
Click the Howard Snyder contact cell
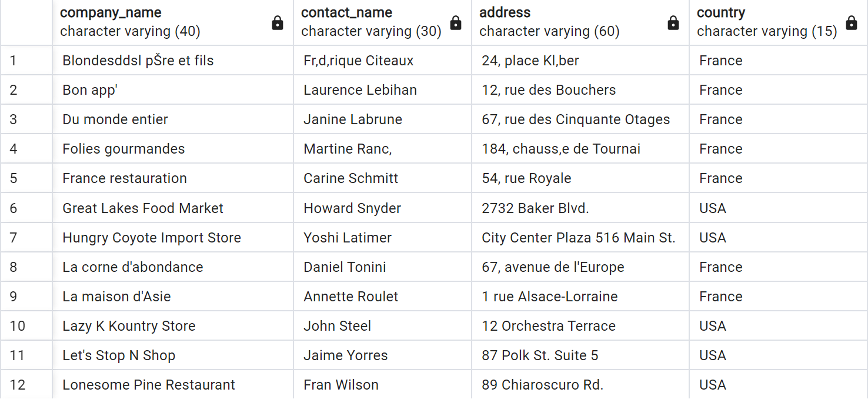[382, 208]
